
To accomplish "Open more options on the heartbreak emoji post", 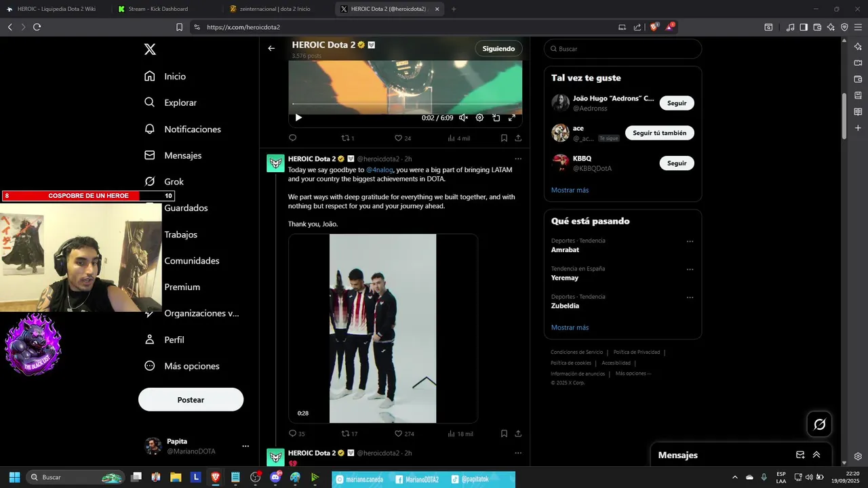I will click(x=518, y=453).
